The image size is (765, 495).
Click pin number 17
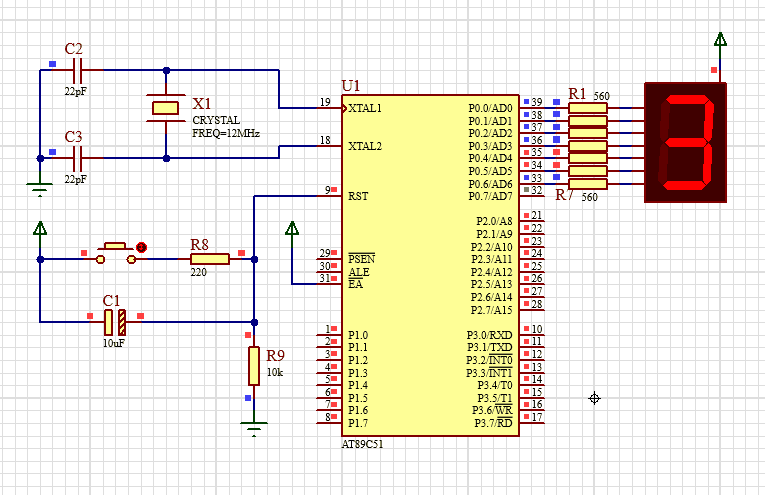(537, 417)
